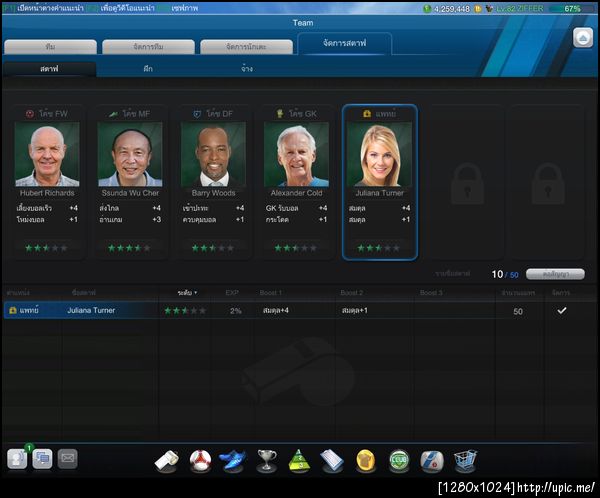Image resolution: width=600 pixels, height=498 pixels.
Task: Click the home button at top right
Action: tap(583, 38)
